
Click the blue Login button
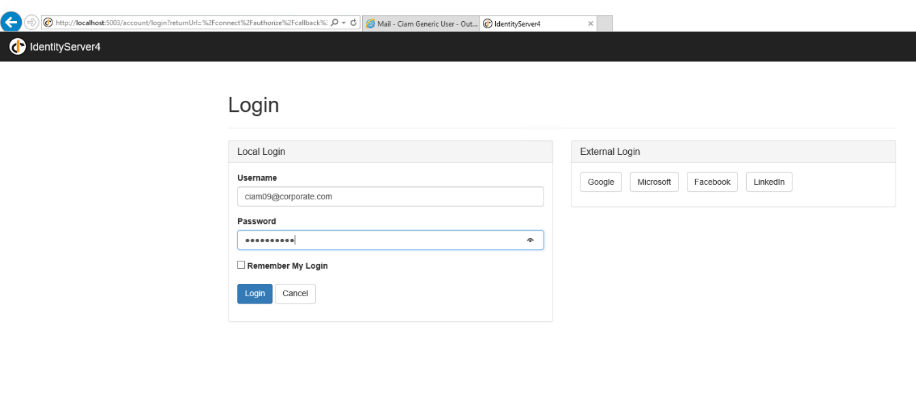point(255,294)
